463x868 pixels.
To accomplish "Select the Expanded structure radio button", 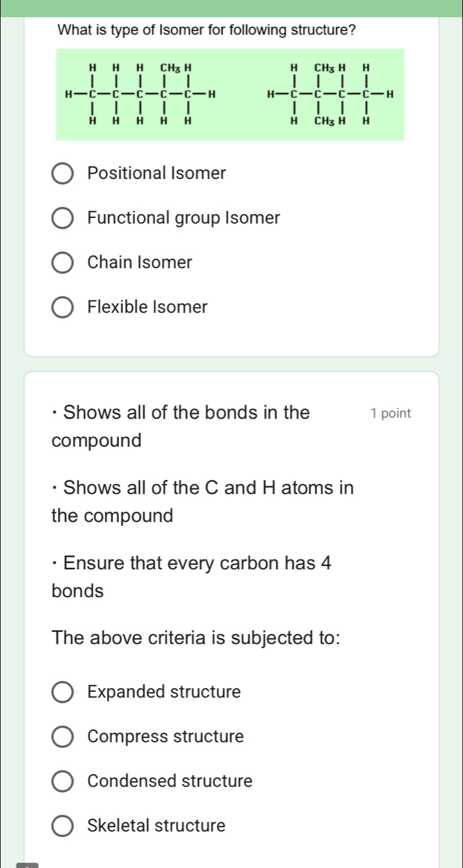I will coord(63,692).
